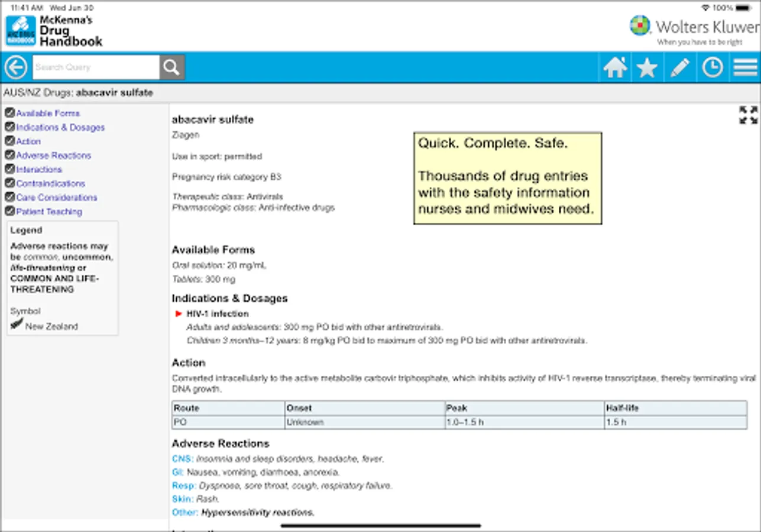Toggle the Available Forms checkbox
Viewport: 761px width, 532px height.
[9, 113]
